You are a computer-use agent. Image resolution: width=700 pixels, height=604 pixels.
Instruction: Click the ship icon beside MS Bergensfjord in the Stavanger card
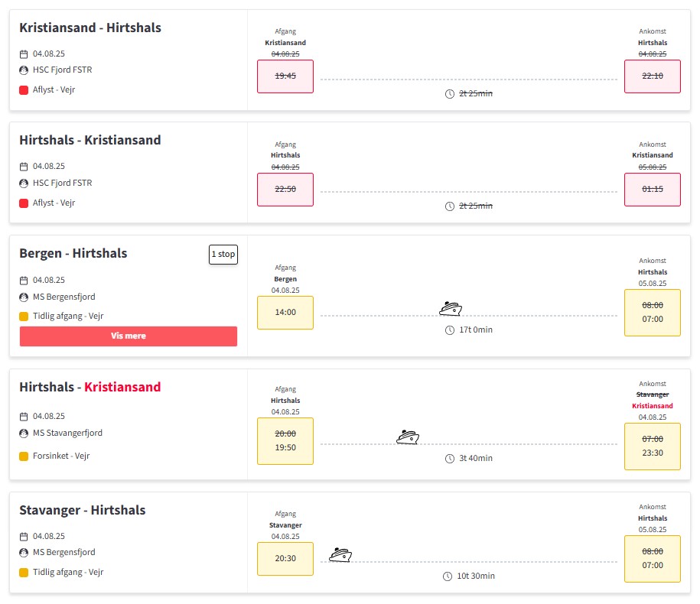24,553
